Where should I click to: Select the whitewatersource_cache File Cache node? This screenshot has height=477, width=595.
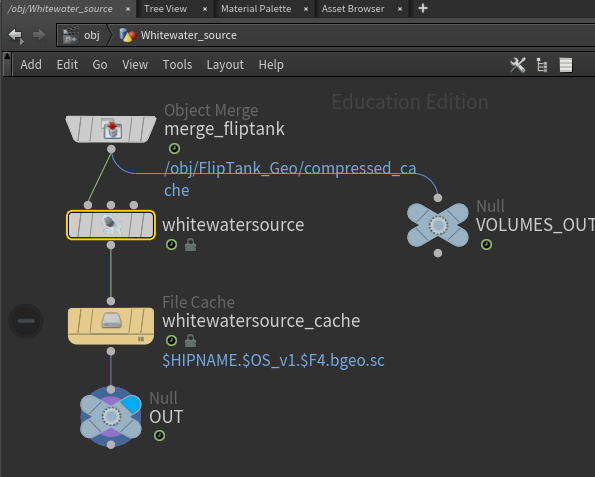pos(111,326)
